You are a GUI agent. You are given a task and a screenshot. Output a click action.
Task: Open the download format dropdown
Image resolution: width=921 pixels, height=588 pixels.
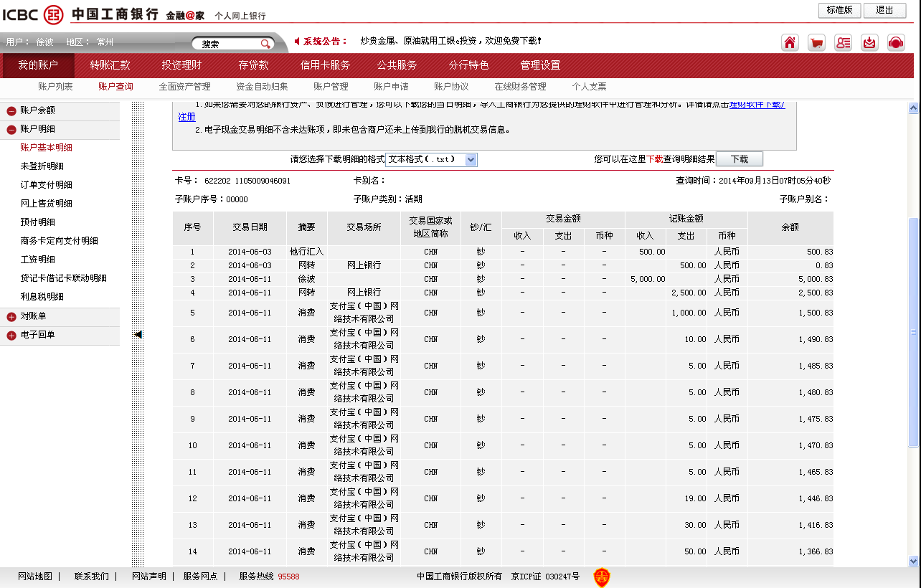(x=471, y=160)
